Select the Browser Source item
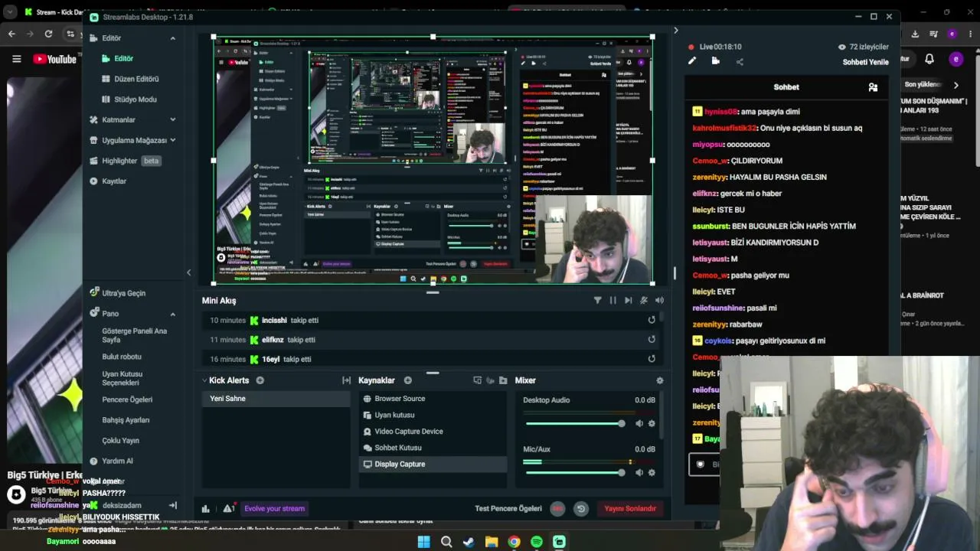Viewport: 980px width, 551px height. point(433,399)
